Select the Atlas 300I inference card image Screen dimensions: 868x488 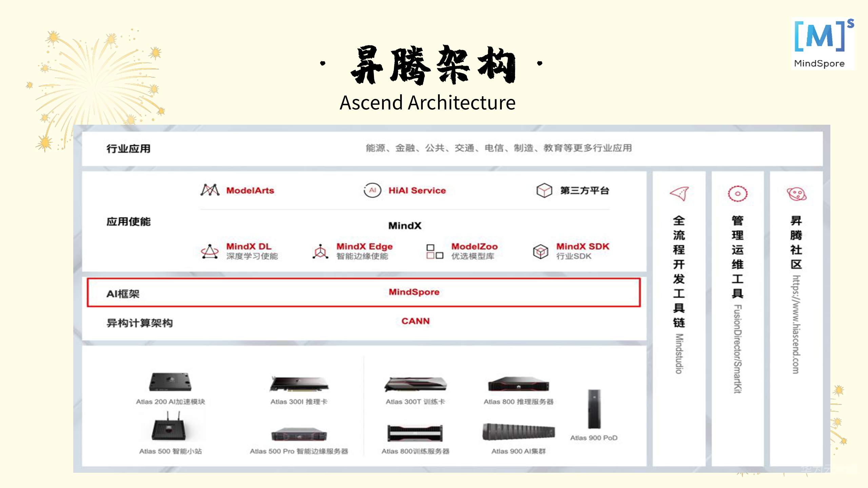pyautogui.click(x=299, y=384)
